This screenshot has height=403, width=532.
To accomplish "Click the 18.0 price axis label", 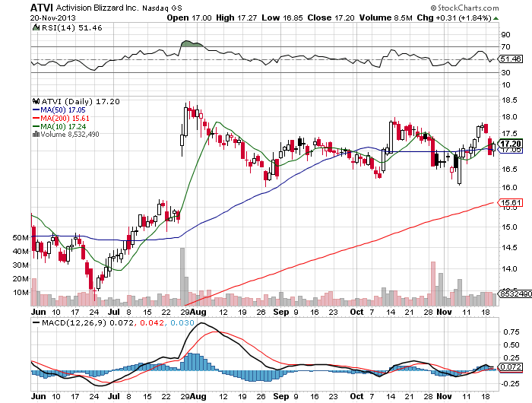I will [509, 117].
